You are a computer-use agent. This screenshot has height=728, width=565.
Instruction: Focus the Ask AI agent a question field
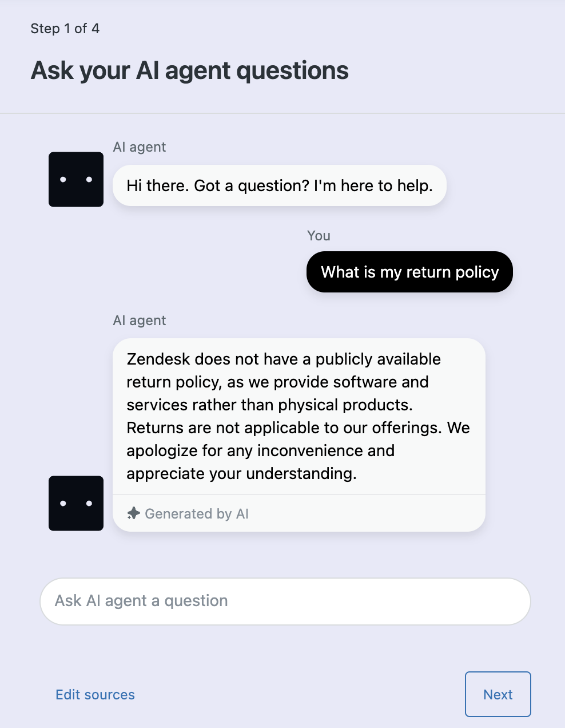tap(285, 601)
